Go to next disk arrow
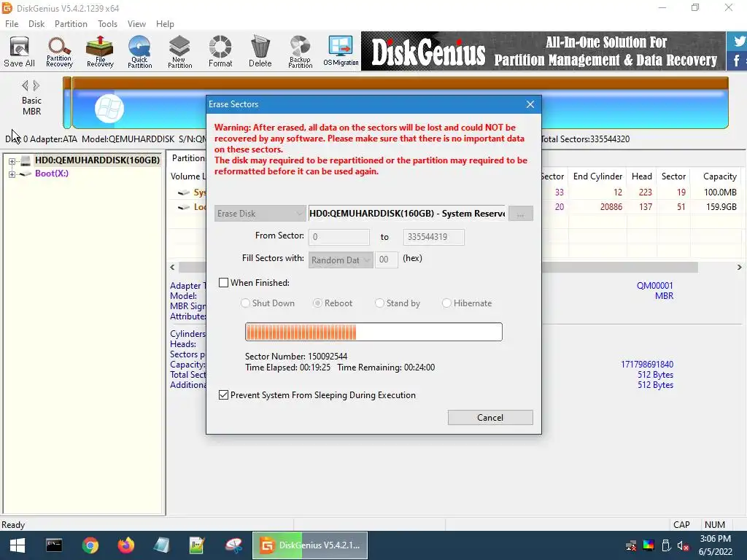Image resolution: width=747 pixels, height=560 pixels. coord(36,86)
